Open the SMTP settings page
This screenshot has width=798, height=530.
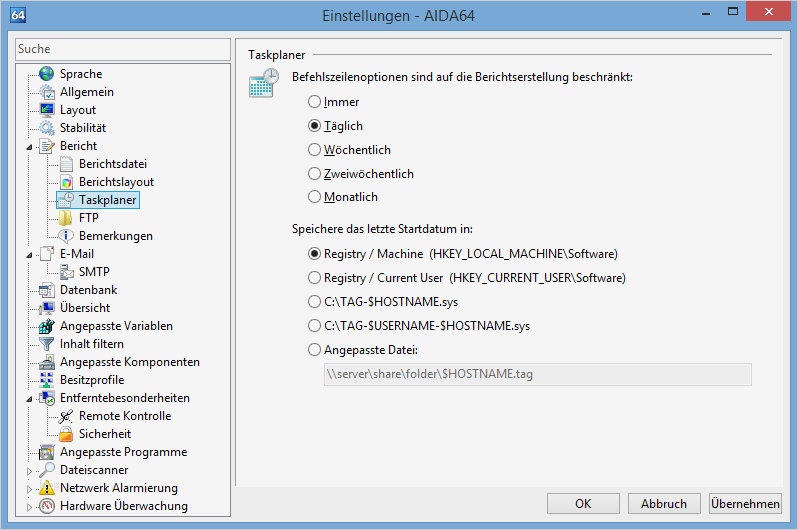click(94, 272)
